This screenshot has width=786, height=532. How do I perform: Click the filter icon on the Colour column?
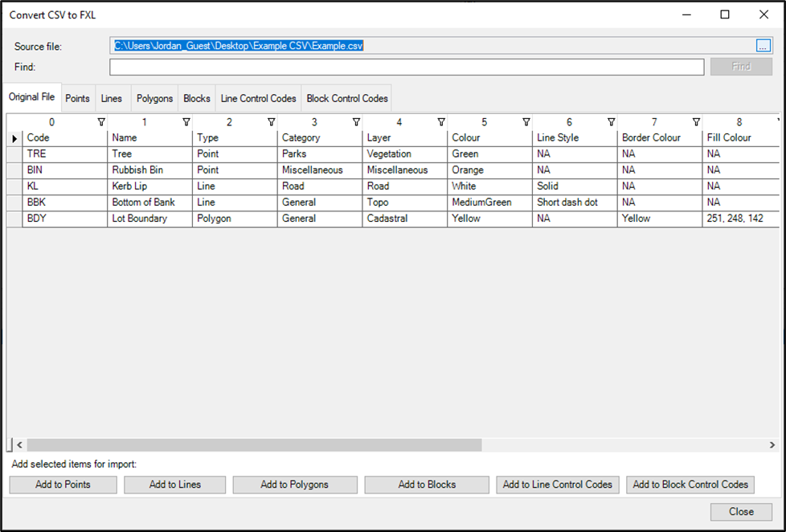coord(525,121)
